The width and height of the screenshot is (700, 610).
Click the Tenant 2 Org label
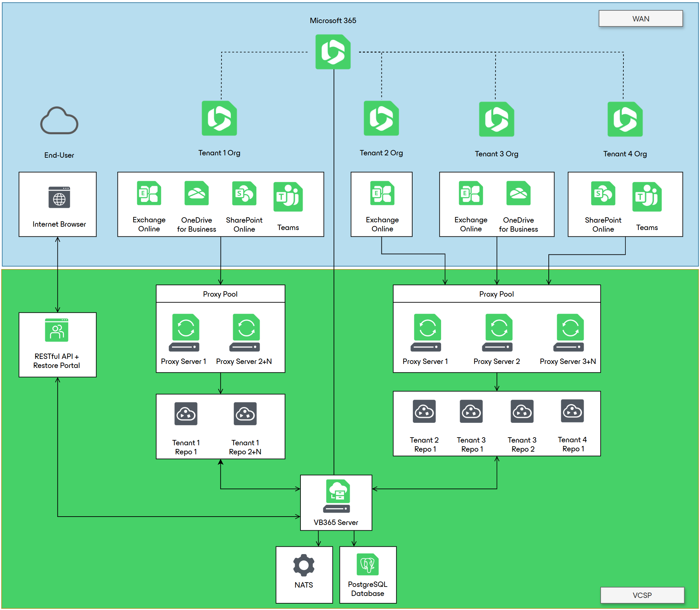pos(381,153)
